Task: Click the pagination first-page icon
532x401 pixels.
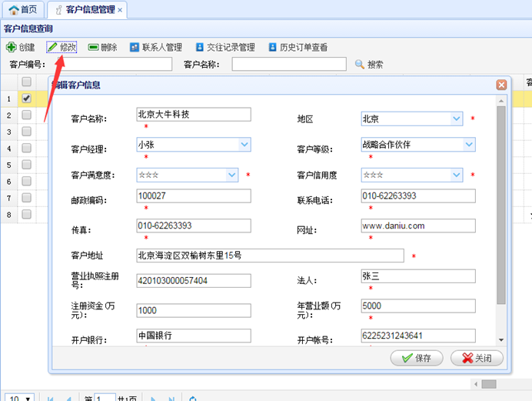Action: click(x=50, y=399)
